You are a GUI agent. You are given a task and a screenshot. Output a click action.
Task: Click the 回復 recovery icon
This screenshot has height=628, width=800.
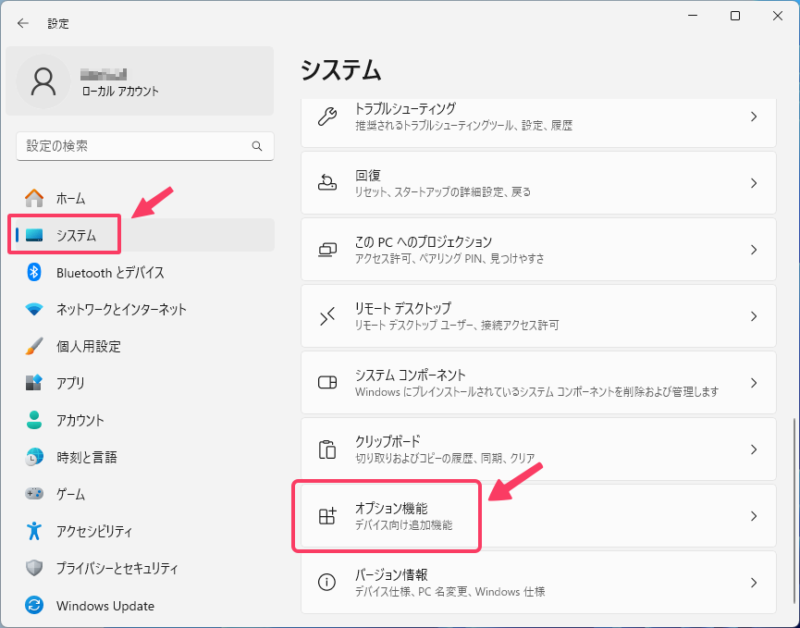[x=327, y=183]
